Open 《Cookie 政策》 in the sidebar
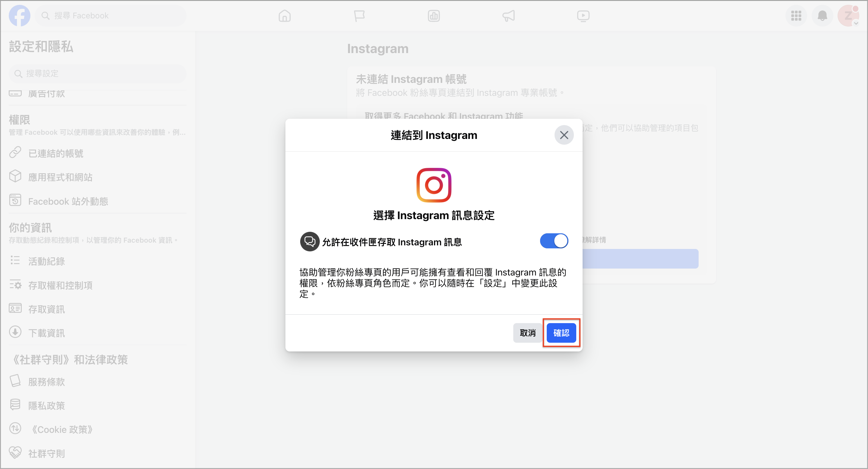The height and width of the screenshot is (469, 868). (97, 430)
